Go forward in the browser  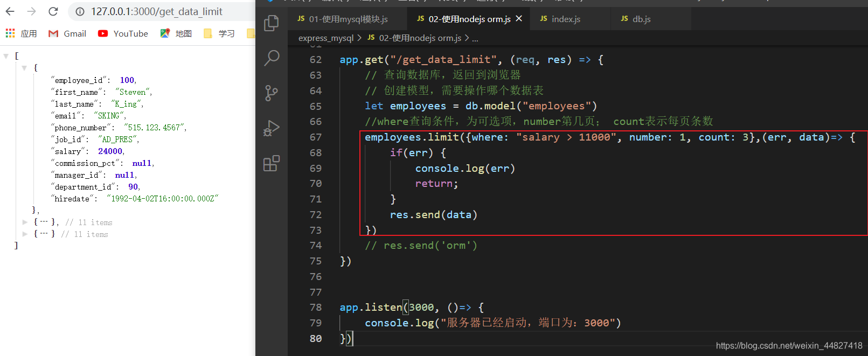tap(32, 11)
